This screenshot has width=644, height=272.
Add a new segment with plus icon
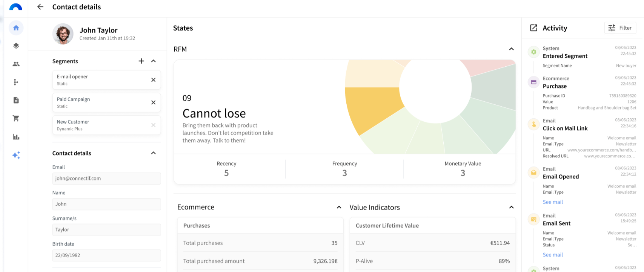coord(141,61)
